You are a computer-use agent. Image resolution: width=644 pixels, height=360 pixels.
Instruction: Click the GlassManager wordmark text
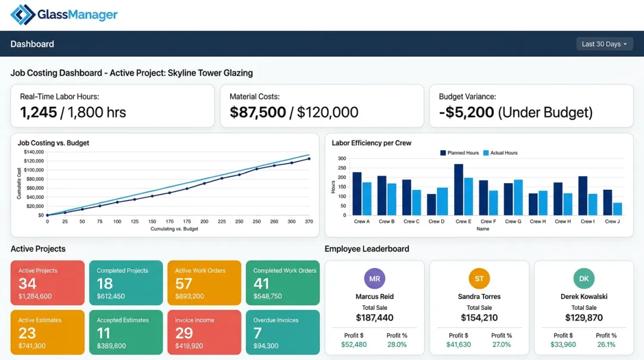pos(77,15)
